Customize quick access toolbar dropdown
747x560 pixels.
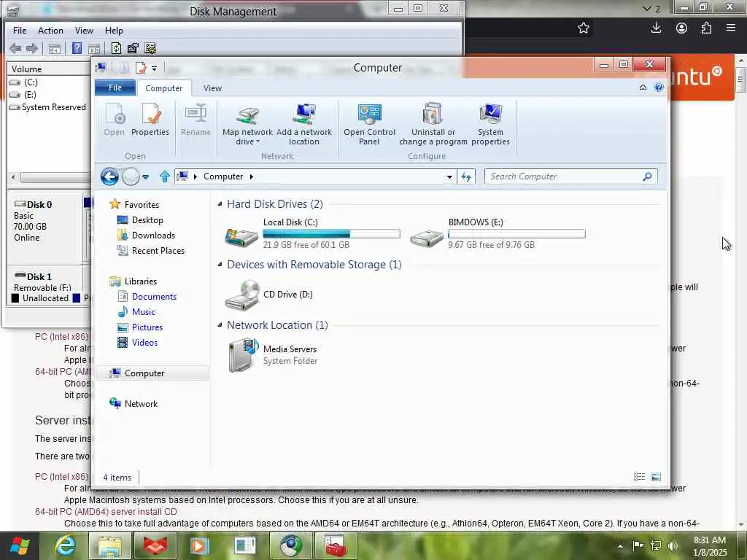[x=154, y=69]
